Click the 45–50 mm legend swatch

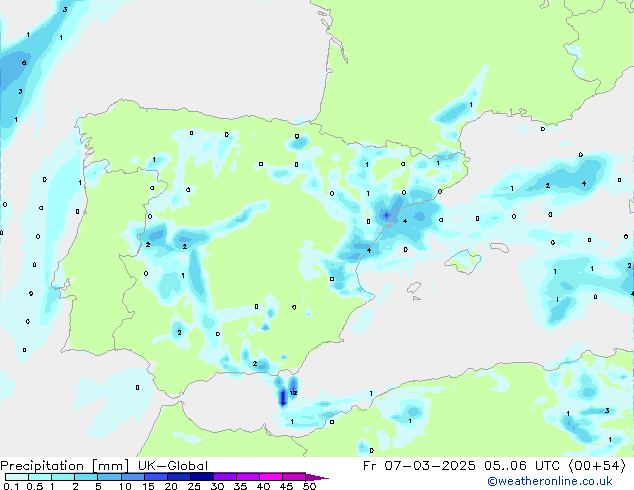click(x=294, y=477)
